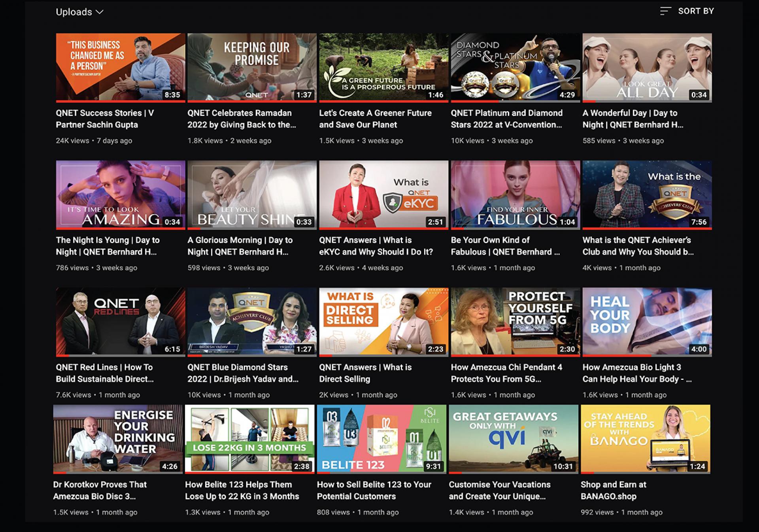Click the 8:35 duration badge
The height and width of the screenshot is (532, 759).
(172, 95)
